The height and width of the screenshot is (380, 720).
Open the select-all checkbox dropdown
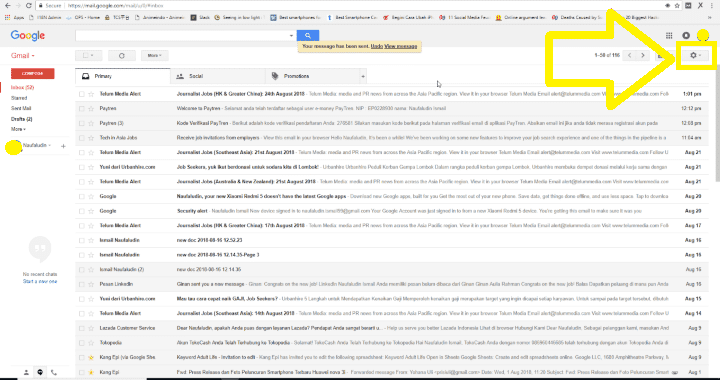click(x=88, y=56)
